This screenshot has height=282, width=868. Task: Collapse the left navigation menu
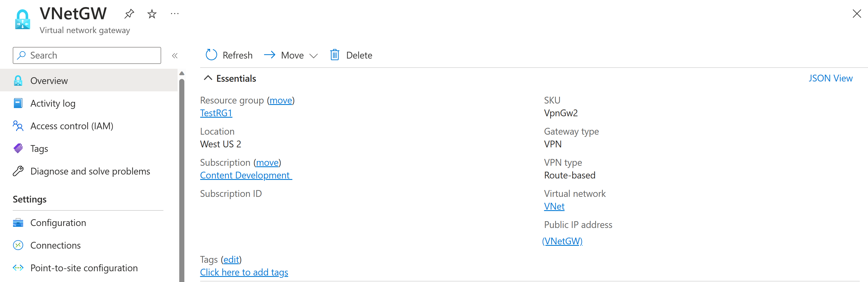click(174, 56)
